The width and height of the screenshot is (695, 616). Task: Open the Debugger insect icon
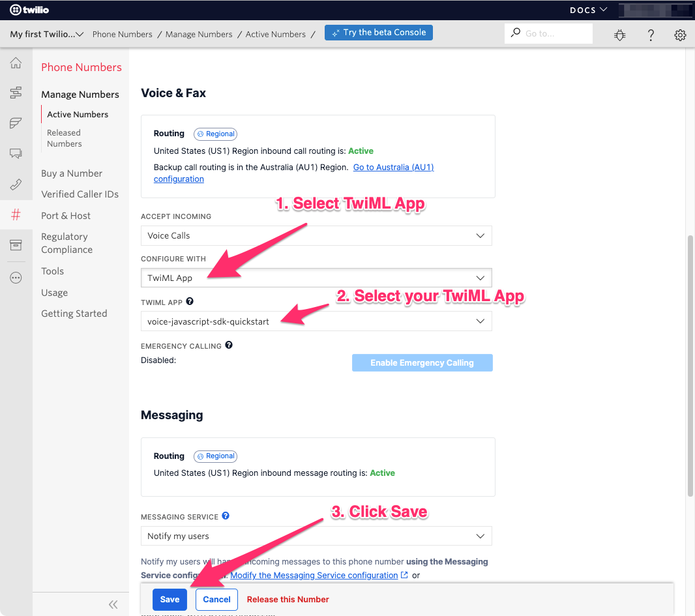tap(619, 35)
